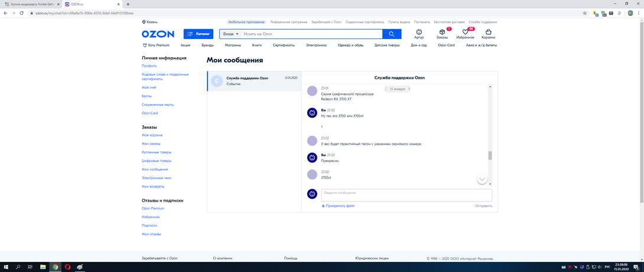Open the Каталог menu button
644x272 pixels.
[199, 34]
